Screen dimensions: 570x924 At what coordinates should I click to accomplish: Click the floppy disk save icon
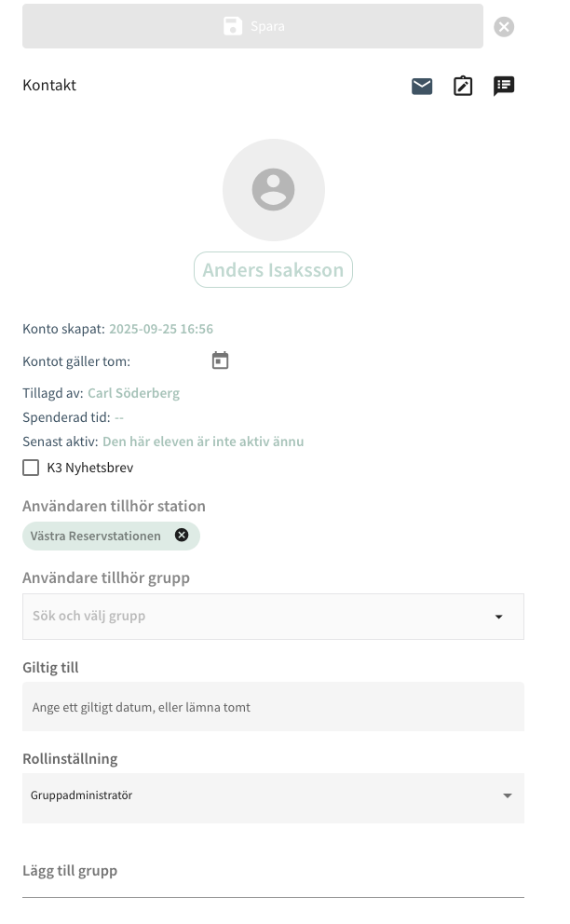coord(233,26)
